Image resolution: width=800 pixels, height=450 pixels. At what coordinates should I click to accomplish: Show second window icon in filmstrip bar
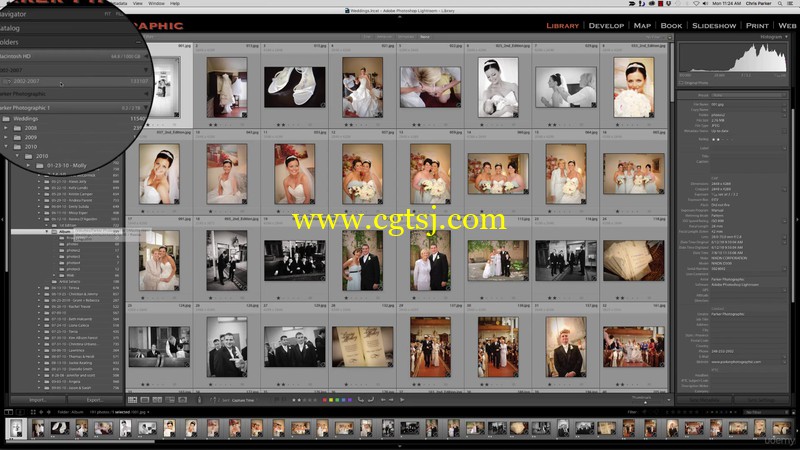tap(19, 412)
